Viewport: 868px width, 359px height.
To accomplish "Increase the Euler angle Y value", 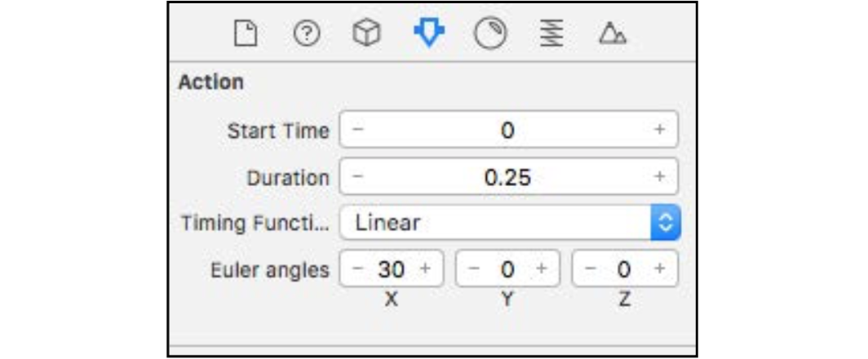I will [542, 268].
